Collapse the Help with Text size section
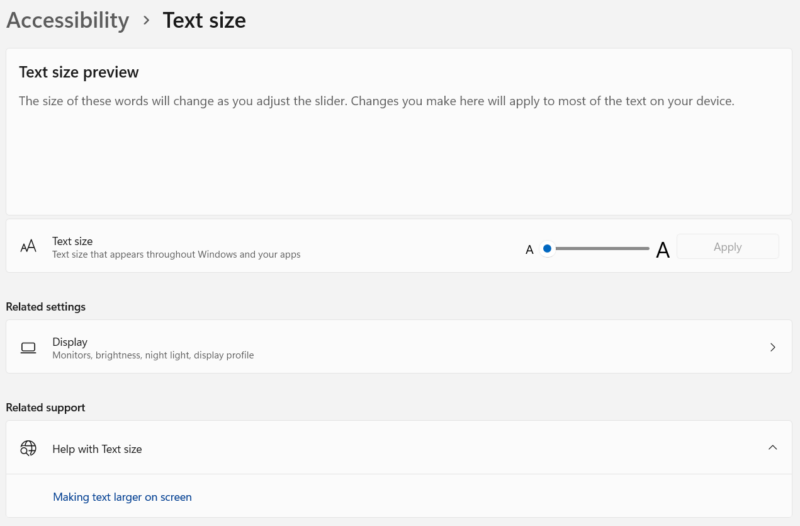 (772, 448)
